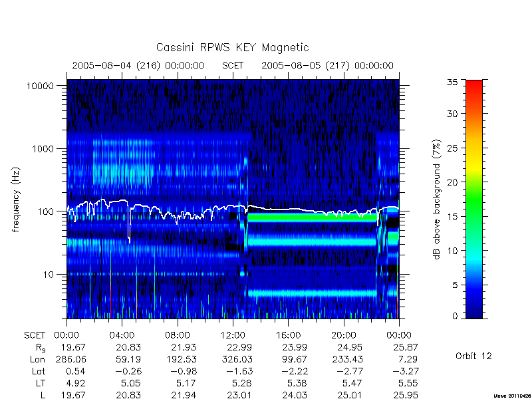This screenshot has height=399, width=532.
Task: Click the 'Rs' row label
Action: [x=40, y=348]
